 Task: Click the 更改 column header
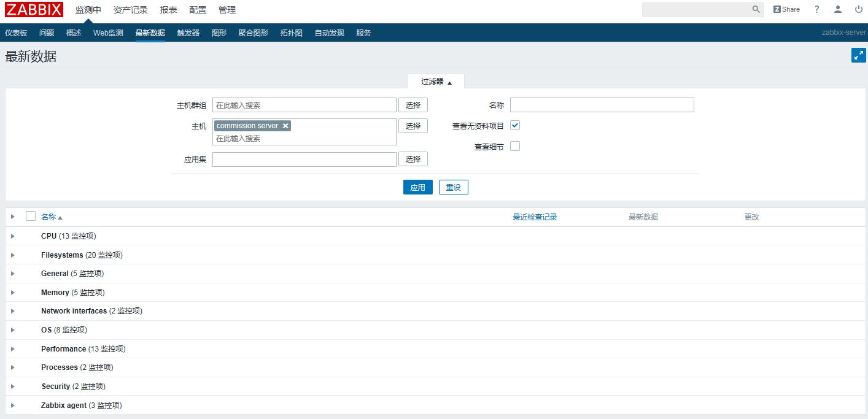(752, 217)
